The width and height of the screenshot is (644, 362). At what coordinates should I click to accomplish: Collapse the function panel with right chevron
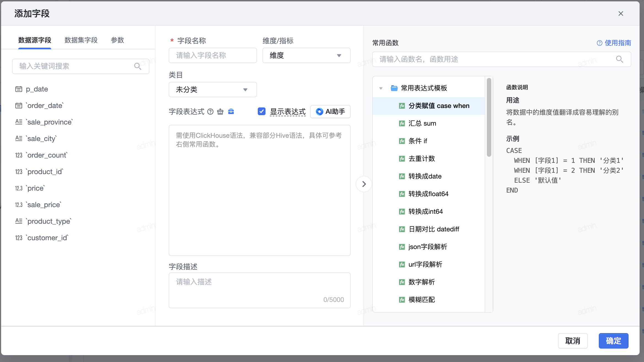(x=364, y=184)
